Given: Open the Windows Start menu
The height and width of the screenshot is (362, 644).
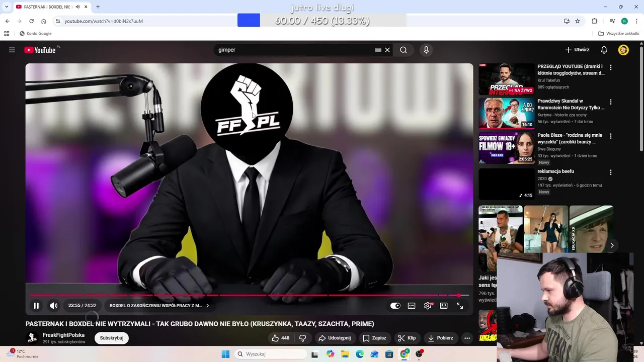Looking at the screenshot, I should point(225,354).
